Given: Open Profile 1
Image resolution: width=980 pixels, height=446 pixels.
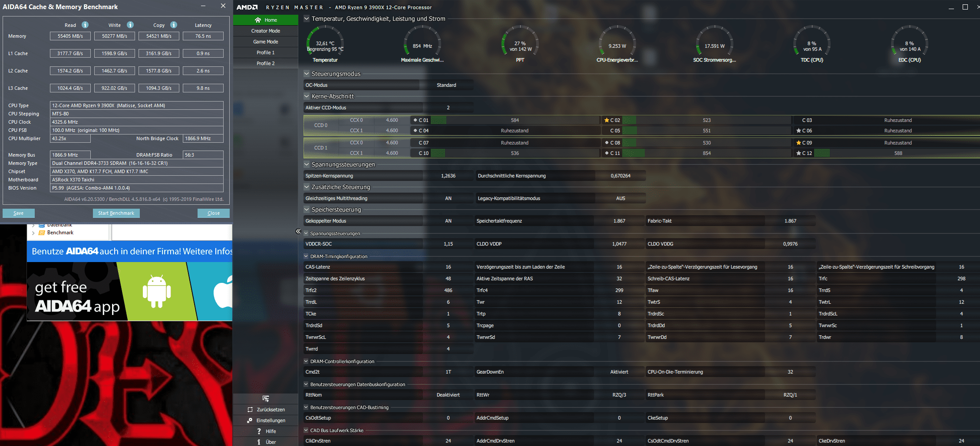Looking at the screenshot, I should (266, 52).
